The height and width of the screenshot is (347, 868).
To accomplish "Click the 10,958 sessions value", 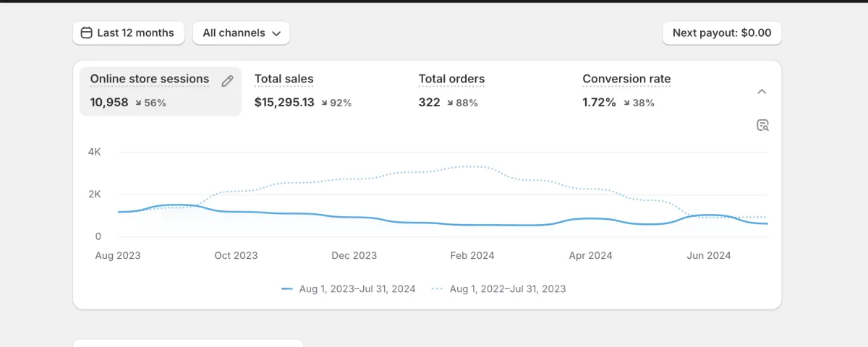I will point(109,103).
